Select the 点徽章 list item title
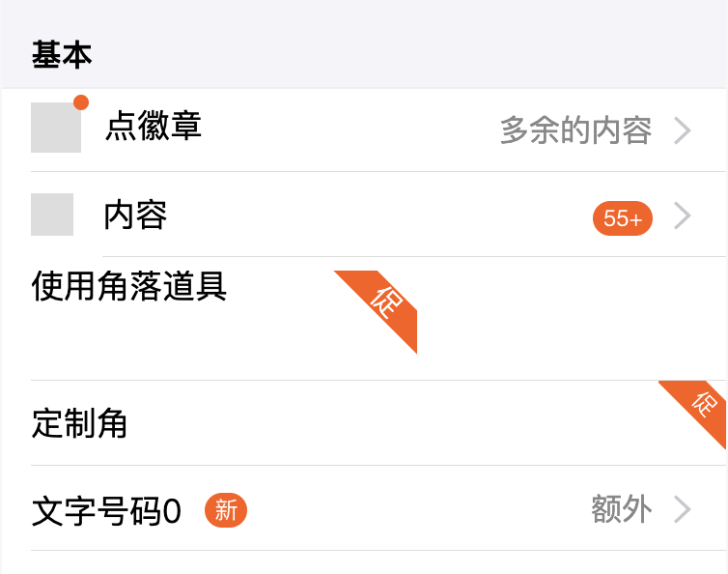The image size is (728, 574). (154, 127)
